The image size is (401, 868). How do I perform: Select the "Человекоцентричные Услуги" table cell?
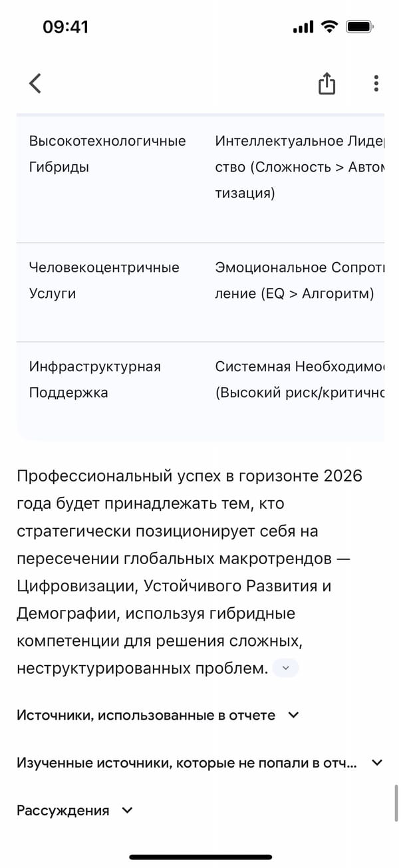coord(104,280)
